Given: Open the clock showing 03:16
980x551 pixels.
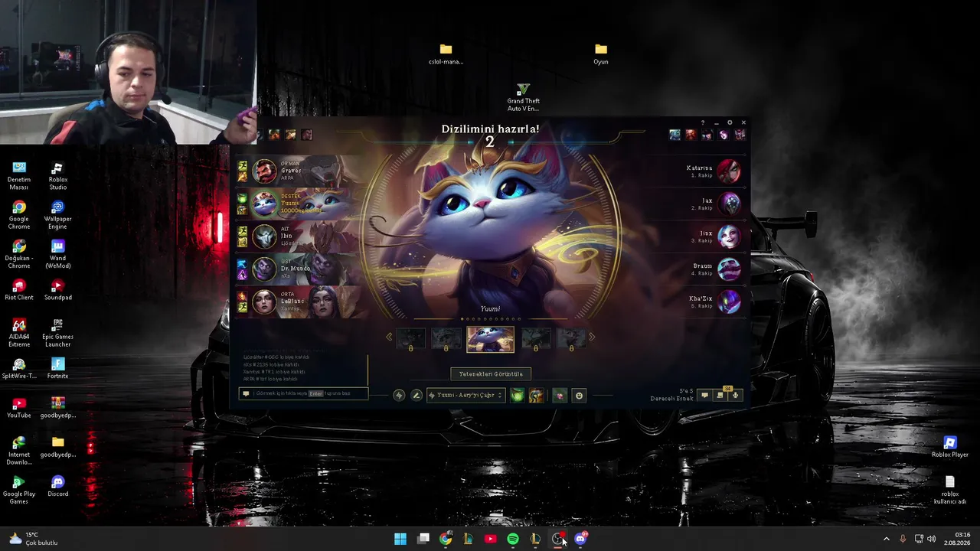Looking at the screenshot, I should click(x=956, y=539).
